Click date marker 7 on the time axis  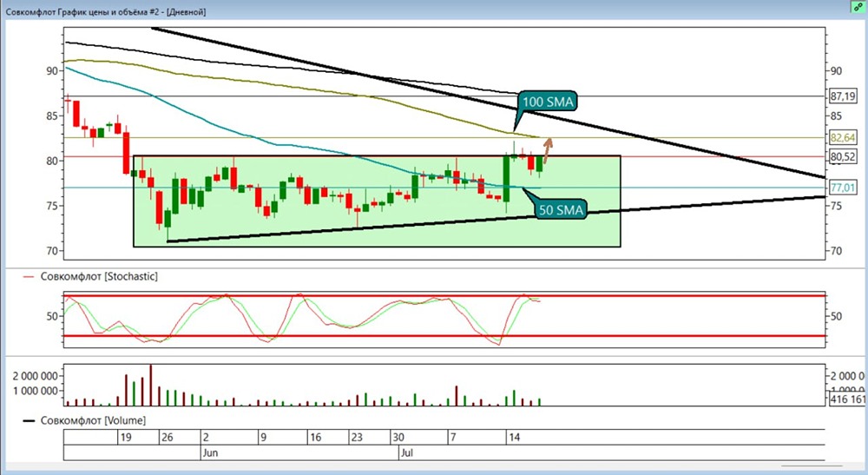(x=453, y=438)
